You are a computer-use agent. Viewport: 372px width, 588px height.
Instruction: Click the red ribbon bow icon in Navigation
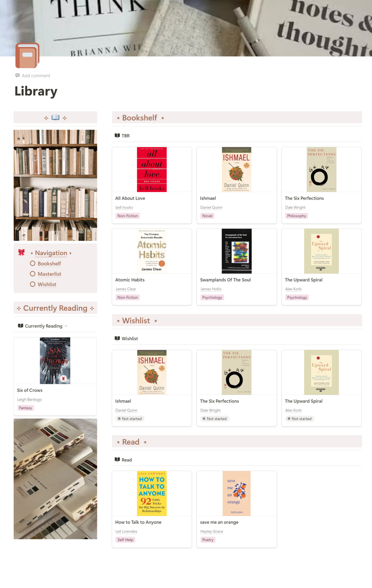[21, 252]
